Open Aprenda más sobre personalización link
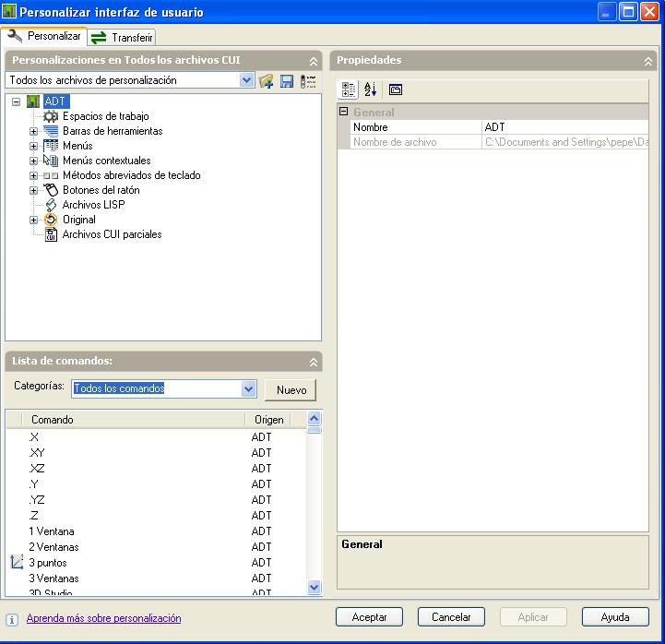This screenshot has width=665, height=644. tap(104, 618)
